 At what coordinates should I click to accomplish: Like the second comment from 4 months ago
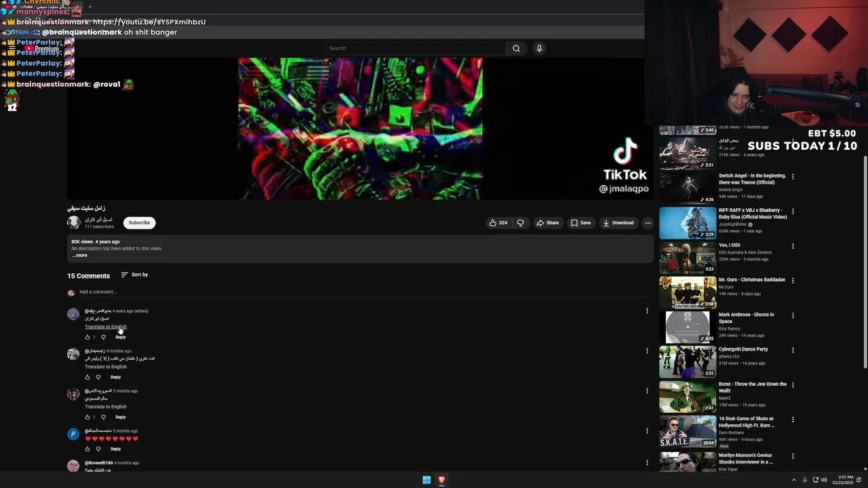(87, 377)
